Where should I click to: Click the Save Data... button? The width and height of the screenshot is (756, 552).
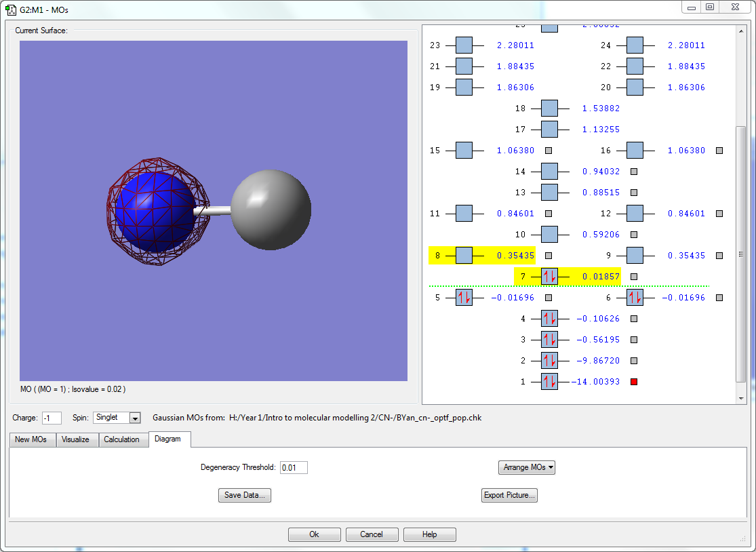[x=245, y=495]
